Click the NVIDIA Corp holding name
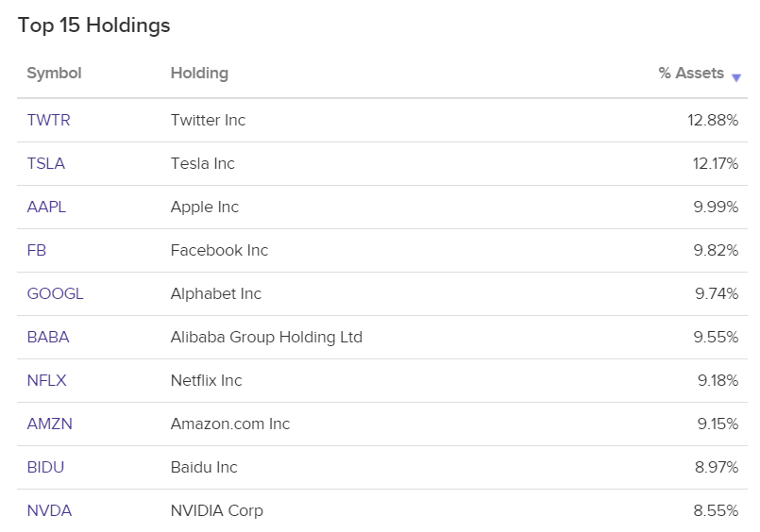The image size is (760, 532). click(x=216, y=510)
